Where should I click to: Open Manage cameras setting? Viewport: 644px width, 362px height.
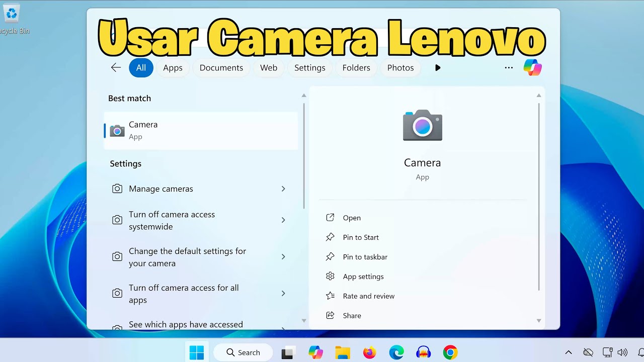[x=201, y=189]
